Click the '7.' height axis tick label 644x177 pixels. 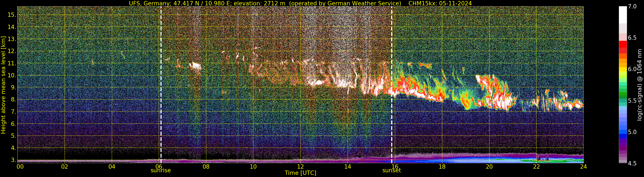[x=13, y=112]
